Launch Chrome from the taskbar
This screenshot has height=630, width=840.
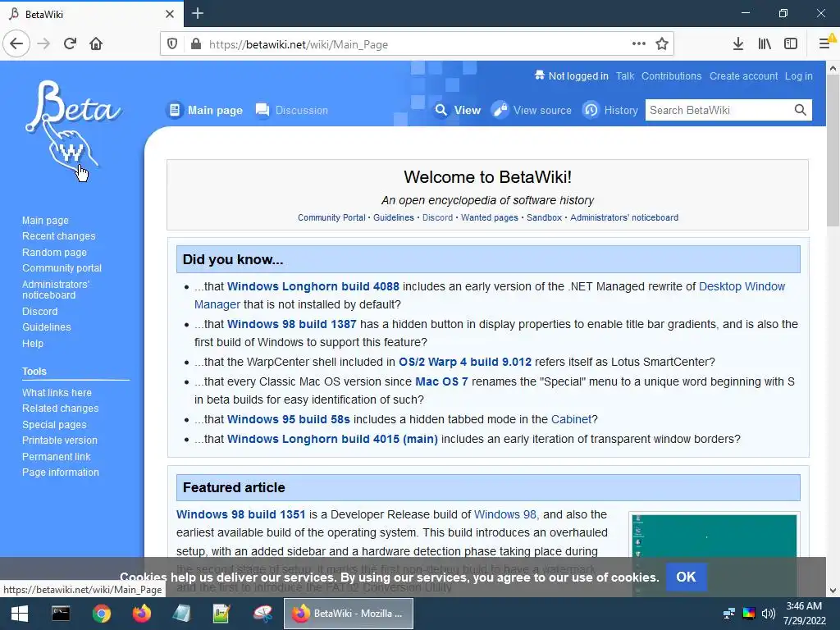click(101, 614)
